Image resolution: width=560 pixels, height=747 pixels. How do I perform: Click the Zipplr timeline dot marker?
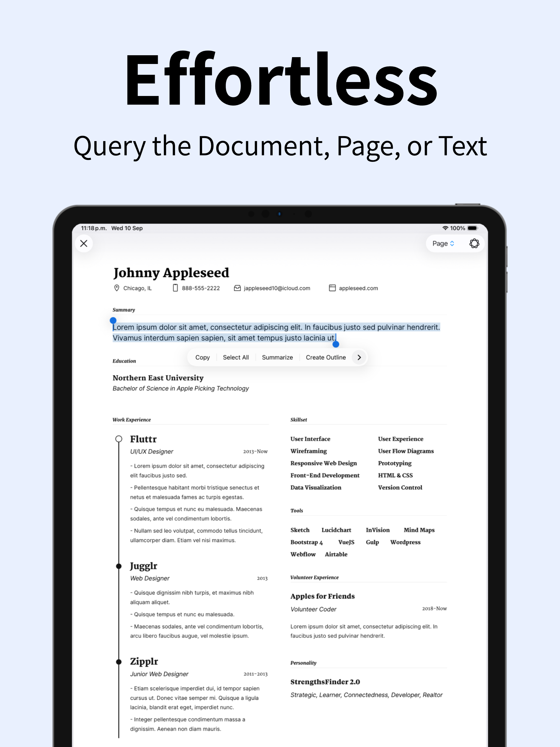119,662
